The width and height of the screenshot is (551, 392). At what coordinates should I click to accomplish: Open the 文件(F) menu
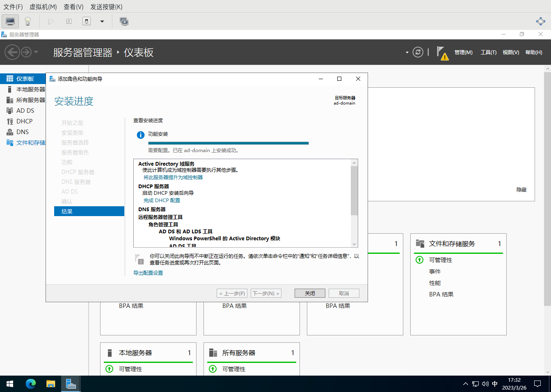click(x=13, y=7)
